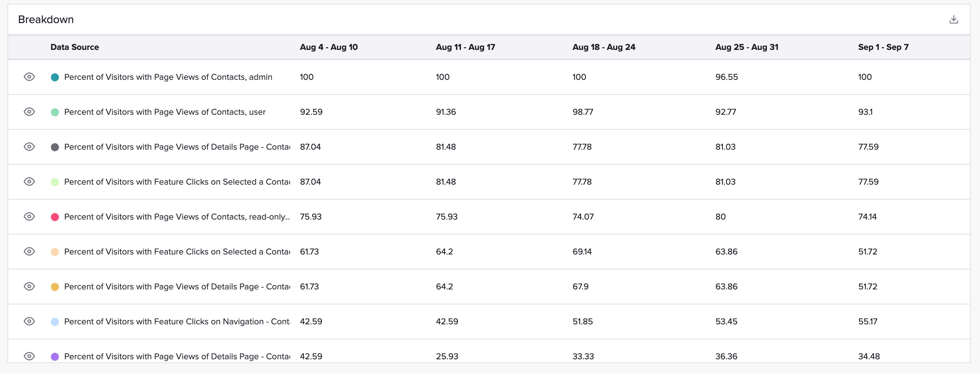Viewport: 980px width, 373px height.
Task: Click pale green dot in Selected a Contact 87.04 row
Action: 55,182
